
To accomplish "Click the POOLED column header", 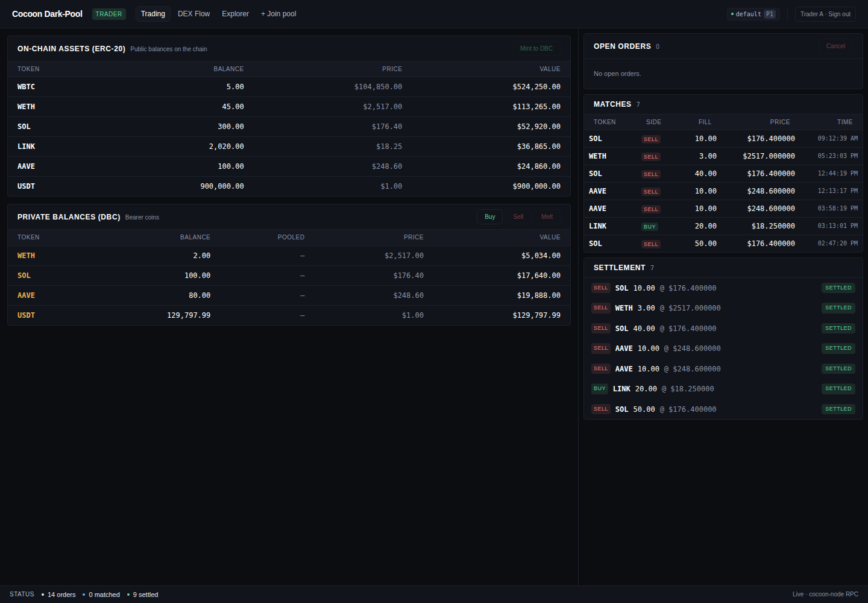I will click(x=291, y=237).
